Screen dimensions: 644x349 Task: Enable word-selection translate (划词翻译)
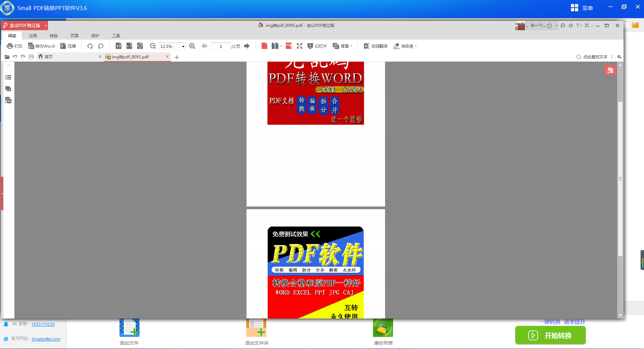coord(376,46)
